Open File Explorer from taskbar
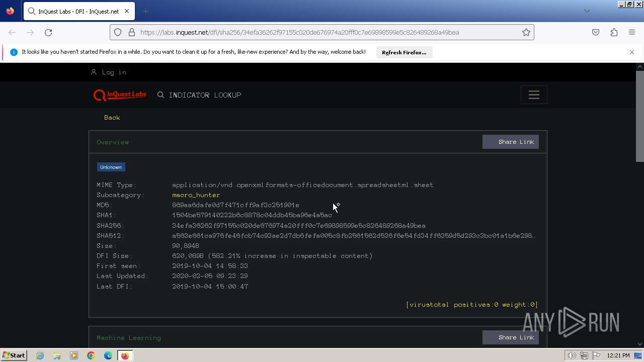 coord(57,355)
